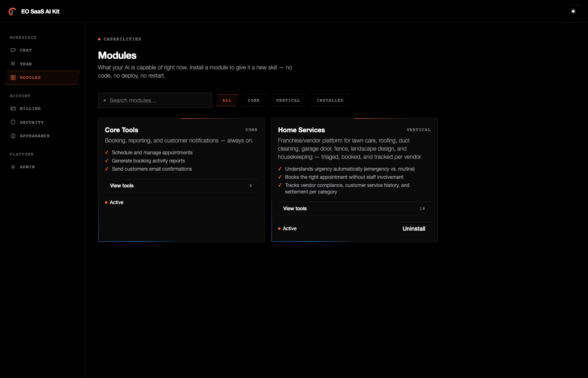Click the PLATFORM section label

[22, 154]
